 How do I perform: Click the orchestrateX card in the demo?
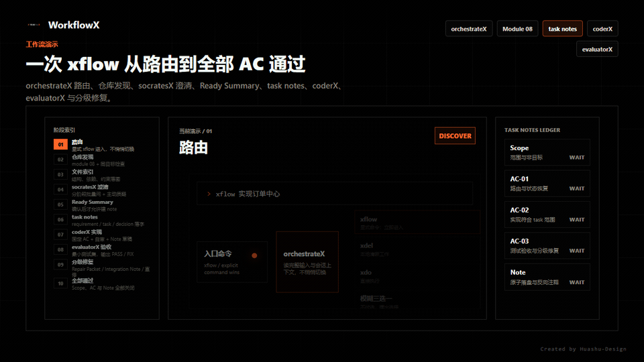307,262
